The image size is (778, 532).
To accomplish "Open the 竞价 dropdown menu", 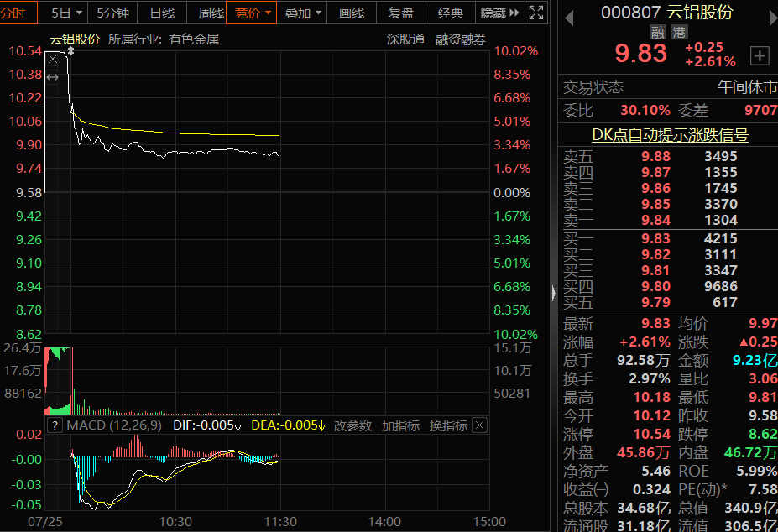I will (x=253, y=13).
